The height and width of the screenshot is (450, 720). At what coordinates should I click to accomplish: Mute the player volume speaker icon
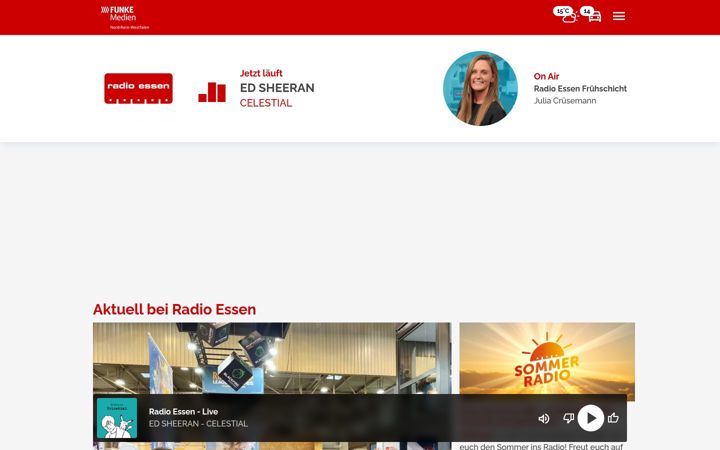click(544, 418)
